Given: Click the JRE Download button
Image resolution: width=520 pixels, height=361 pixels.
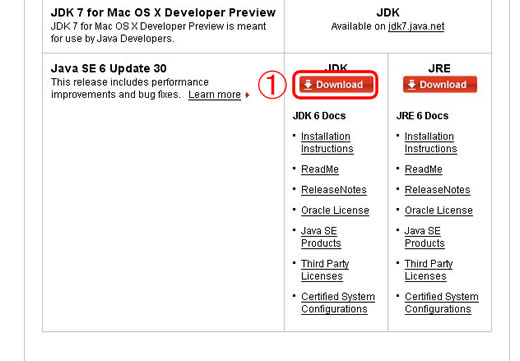Looking at the screenshot, I should tap(440, 85).
